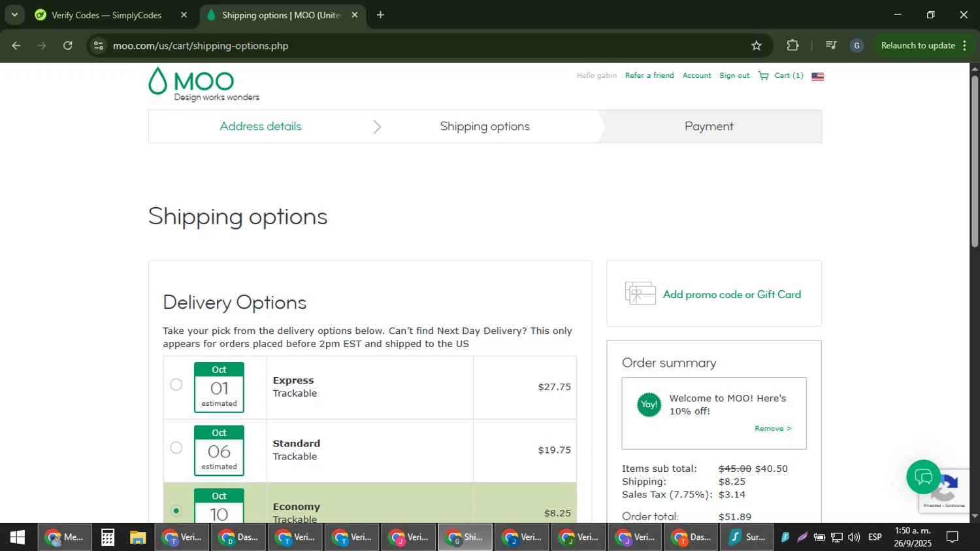Open the shopping cart icon

pyautogui.click(x=763, y=76)
